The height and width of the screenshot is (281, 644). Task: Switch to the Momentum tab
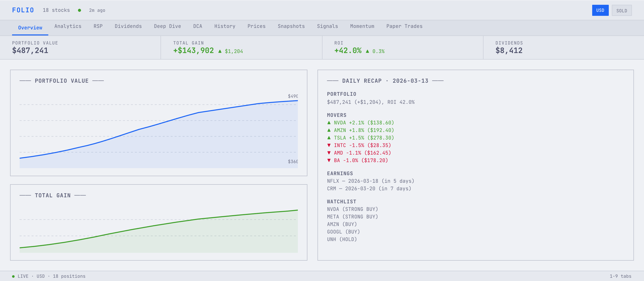362,26
